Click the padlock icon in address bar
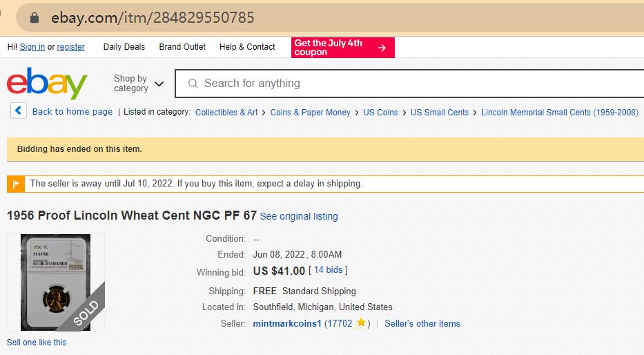This screenshot has height=355, width=644. [x=35, y=18]
